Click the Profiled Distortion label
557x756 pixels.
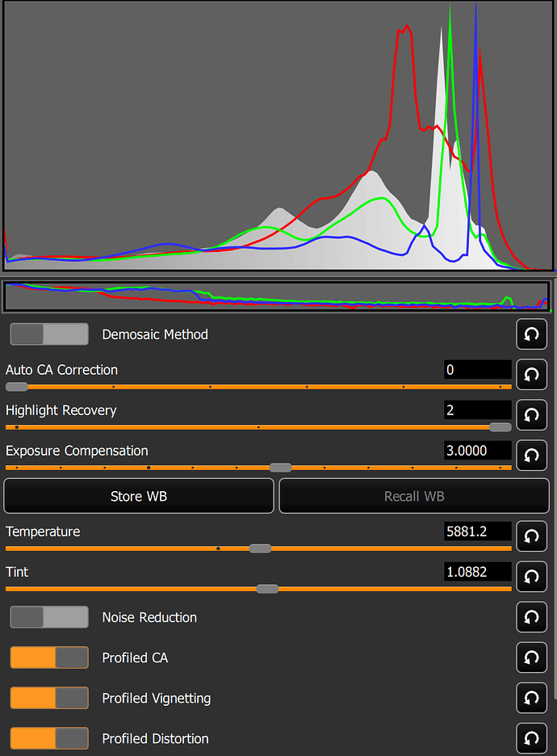click(x=156, y=739)
